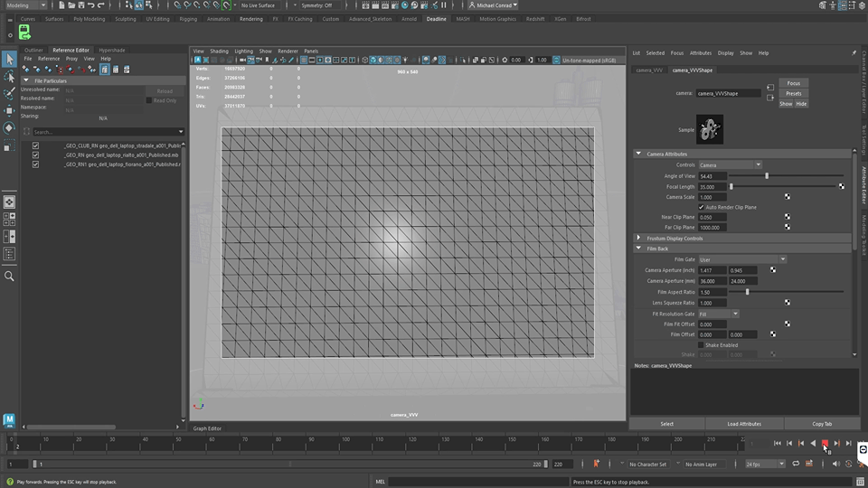This screenshot has height=488, width=868.
Task: Open the Film Gate dropdown
Action: point(741,259)
